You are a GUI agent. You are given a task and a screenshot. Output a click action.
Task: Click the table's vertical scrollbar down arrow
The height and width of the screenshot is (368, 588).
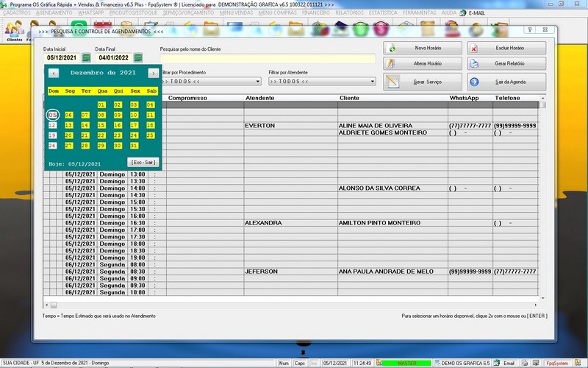tap(542, 299)
